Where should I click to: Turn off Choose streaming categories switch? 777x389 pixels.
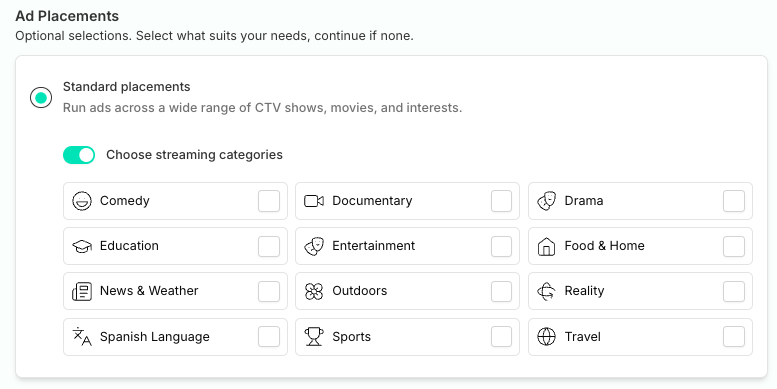click(79, 155)
